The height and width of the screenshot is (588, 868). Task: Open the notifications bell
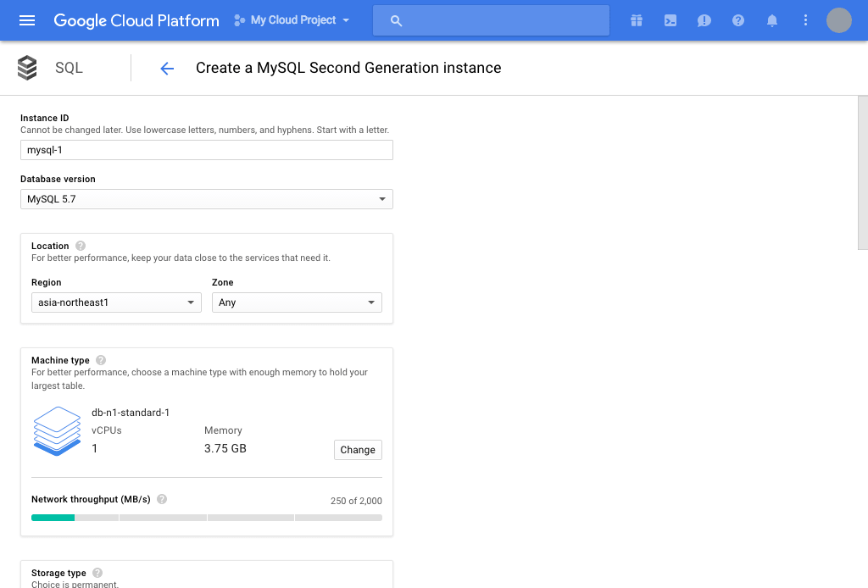[x=771, y=20]
